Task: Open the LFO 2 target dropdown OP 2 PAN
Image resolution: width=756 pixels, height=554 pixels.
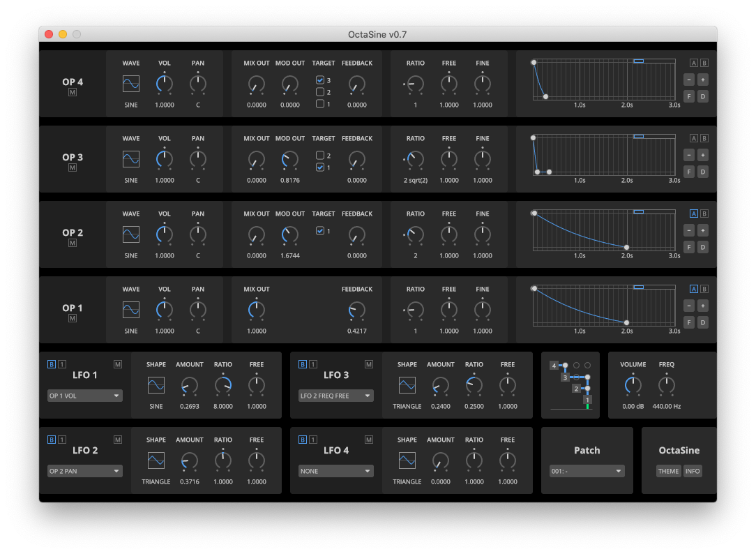Action: (85, 471)
